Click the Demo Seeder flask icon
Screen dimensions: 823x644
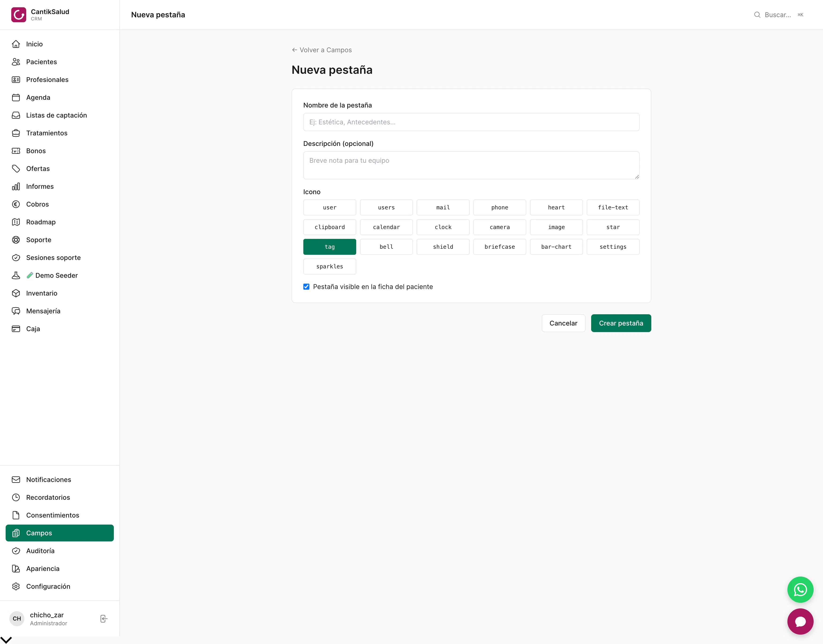(x=16, y=275)
